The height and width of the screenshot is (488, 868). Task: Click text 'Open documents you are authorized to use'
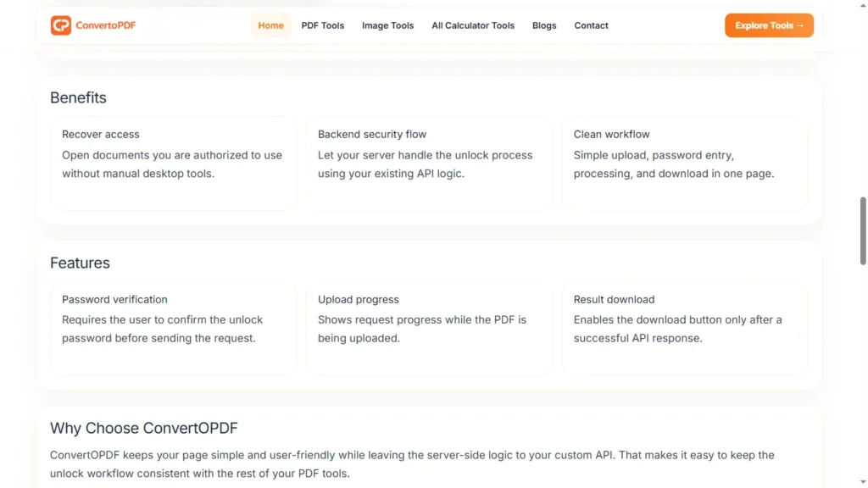[x=172, y=156]
